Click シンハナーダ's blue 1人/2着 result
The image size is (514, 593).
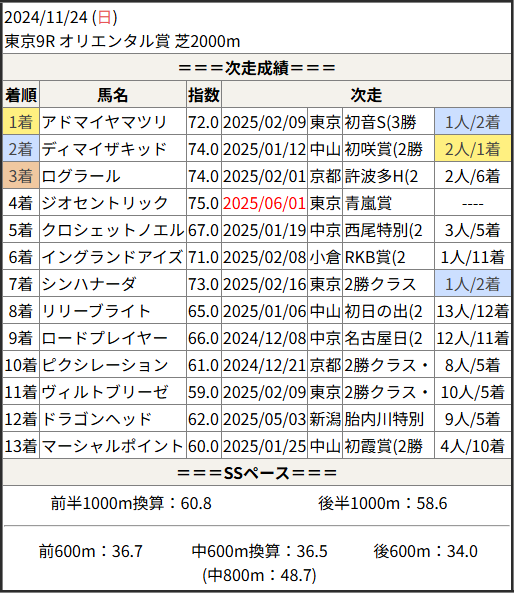coord(473,284)
